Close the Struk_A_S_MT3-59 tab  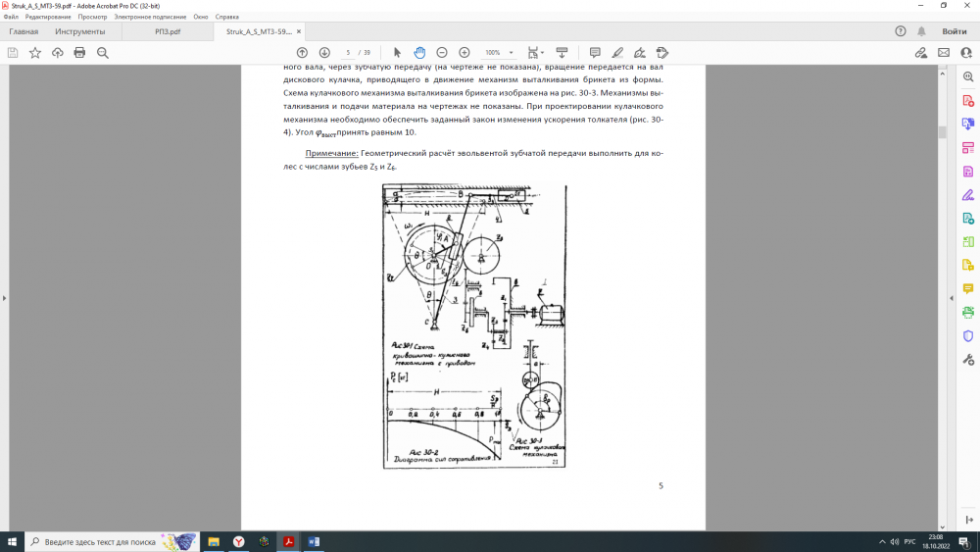[299, 31]
